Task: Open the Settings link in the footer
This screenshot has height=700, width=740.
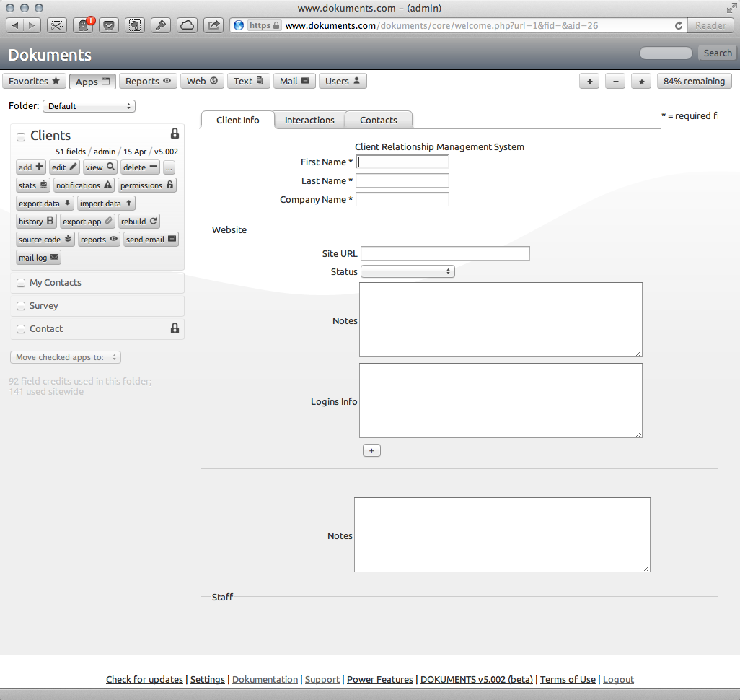Action: [x=208, y=679]
